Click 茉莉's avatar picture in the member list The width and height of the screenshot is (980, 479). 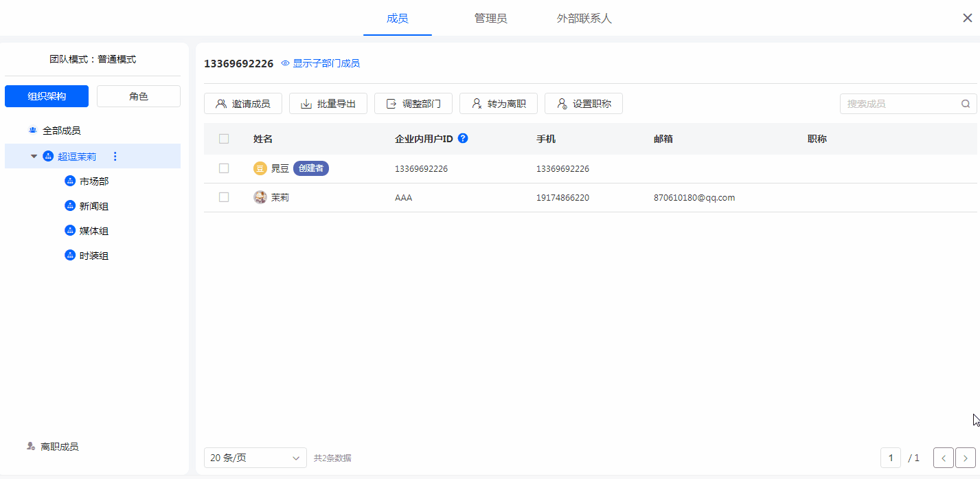click(260, 197)
